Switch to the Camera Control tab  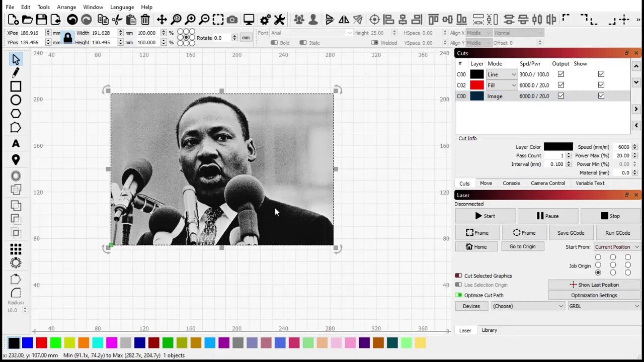click(x=548, y=184)
